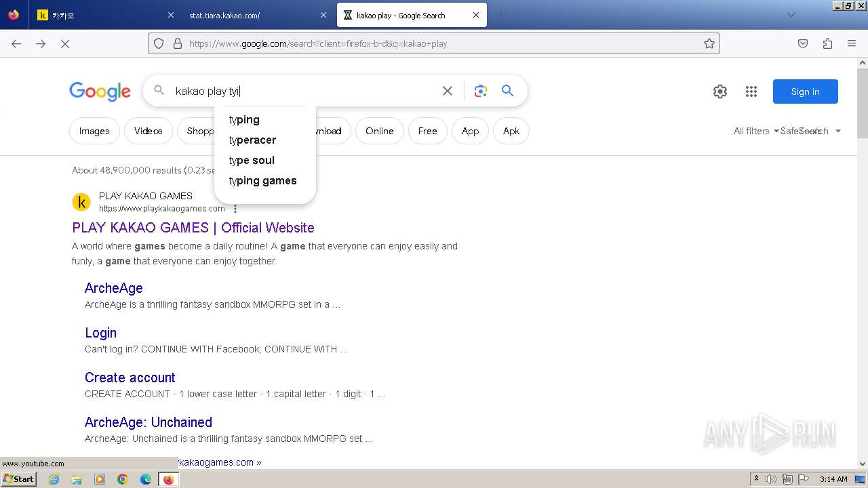This screenshot has height=488, width=868.
Task: Open Google quick settings gear
Action: (x=720, y=91)
